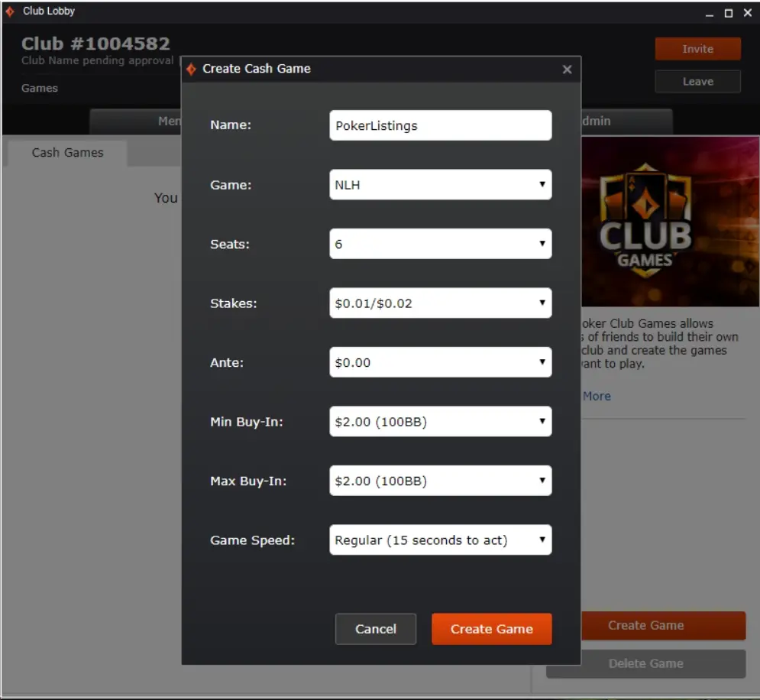This screenshot has width=760, height=700.
Task: Open the Ante dropdown showing $0.00
Action: pos(440,362)
